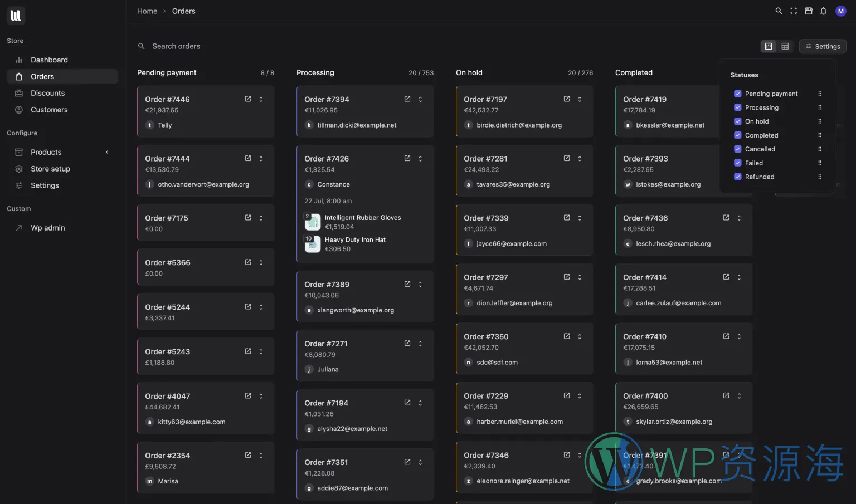Viewport: 856px width, 504px height.
Task: Open Order #7297 title
Action: tap(486, 277)
